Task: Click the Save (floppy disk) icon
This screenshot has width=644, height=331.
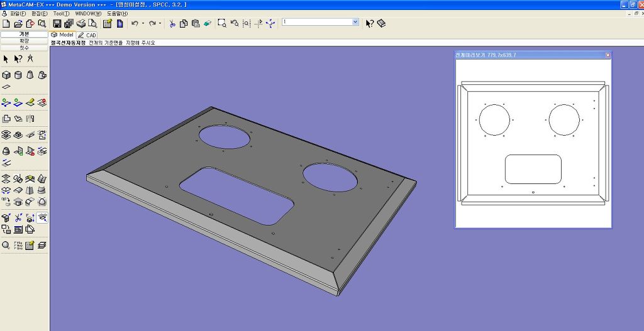Action: click(58, 23)
